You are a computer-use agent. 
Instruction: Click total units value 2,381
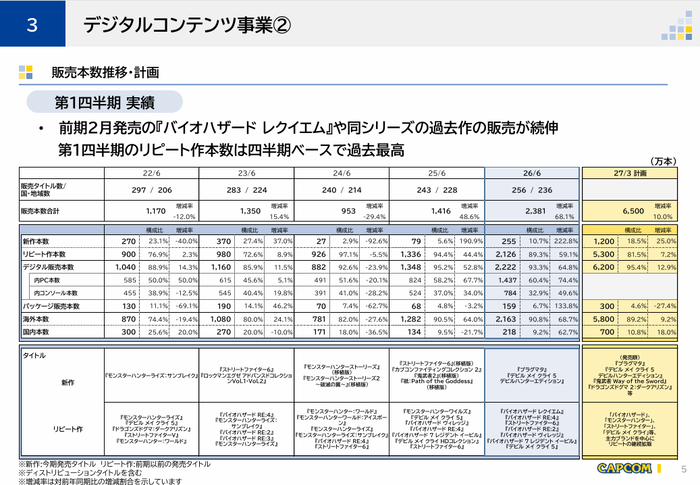pyautogui.click(x=535, y=211)
